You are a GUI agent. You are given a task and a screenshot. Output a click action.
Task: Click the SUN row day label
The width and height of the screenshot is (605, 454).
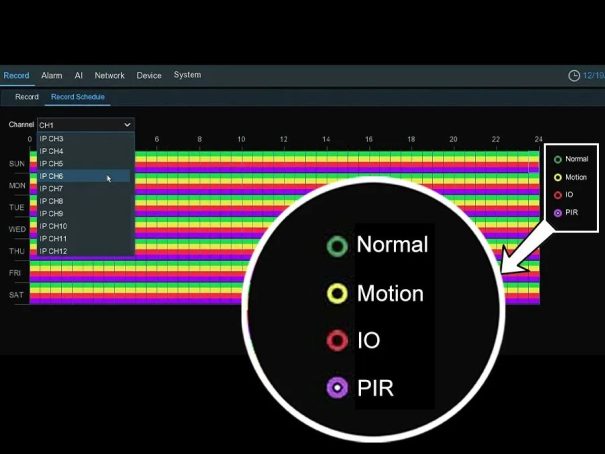pos(17,163)
